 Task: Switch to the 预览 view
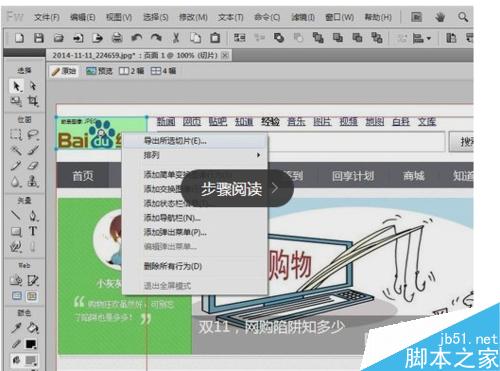[x=99, y=71]
